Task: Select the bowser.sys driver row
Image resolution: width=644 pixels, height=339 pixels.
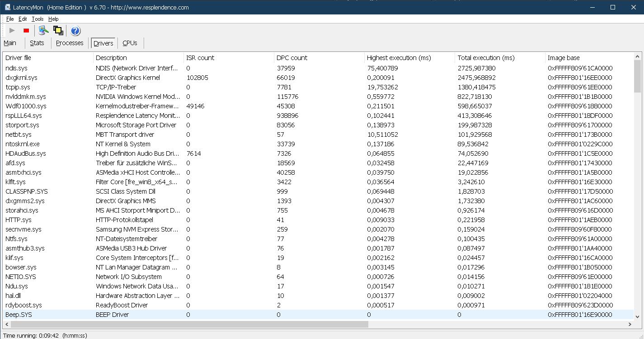Action: [318, 267]
